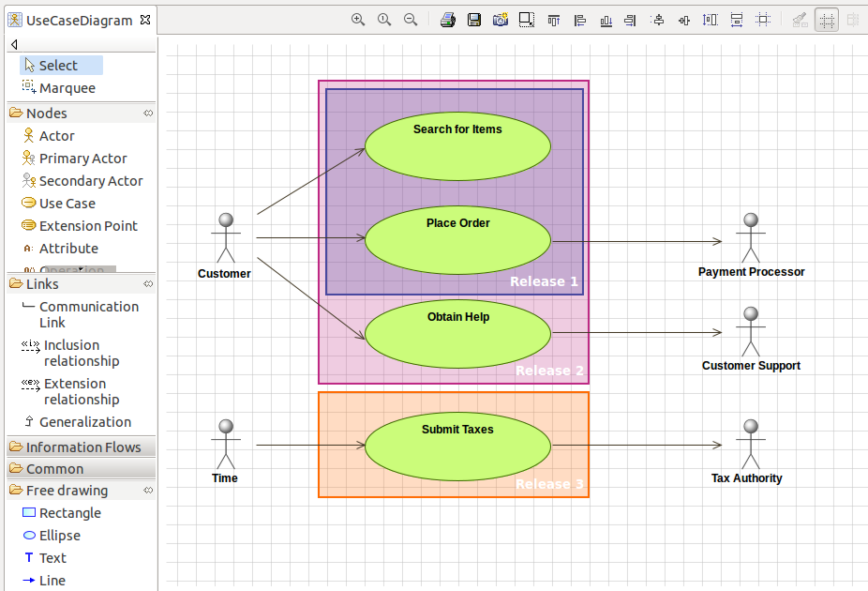Click the select-all rectangle toolbar icon

527,20
